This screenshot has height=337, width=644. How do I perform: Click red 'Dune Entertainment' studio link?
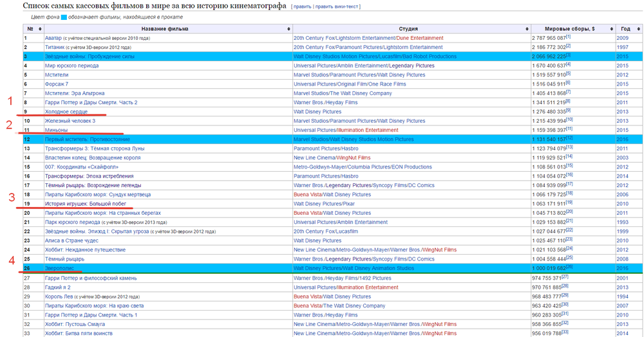[420, 38]
